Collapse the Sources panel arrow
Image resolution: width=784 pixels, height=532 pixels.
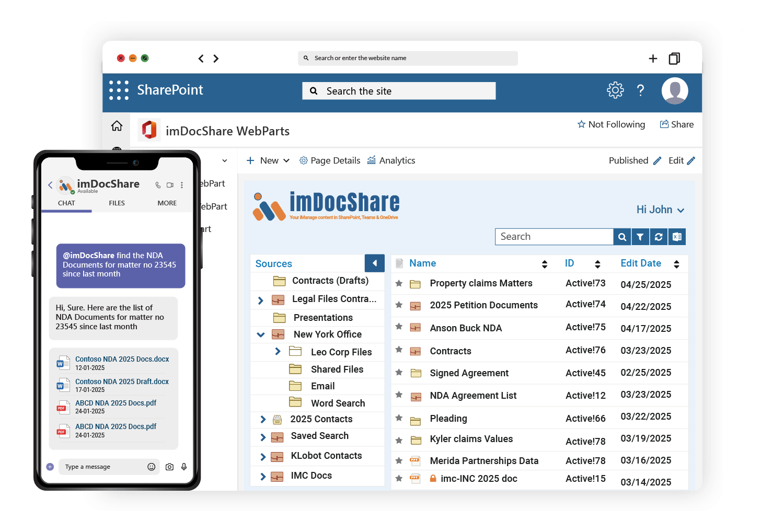[374, 263]
